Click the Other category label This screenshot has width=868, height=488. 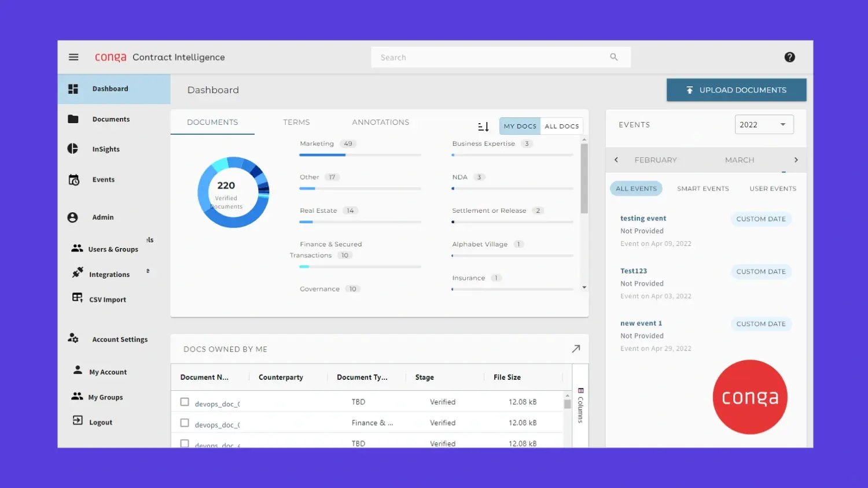(x=309, y=178)
